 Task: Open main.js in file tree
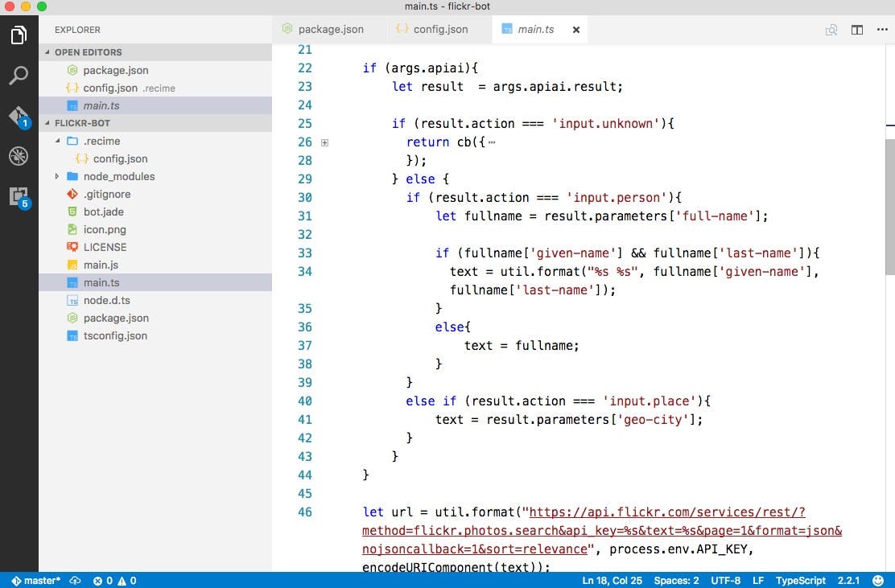tap(155, 265)
